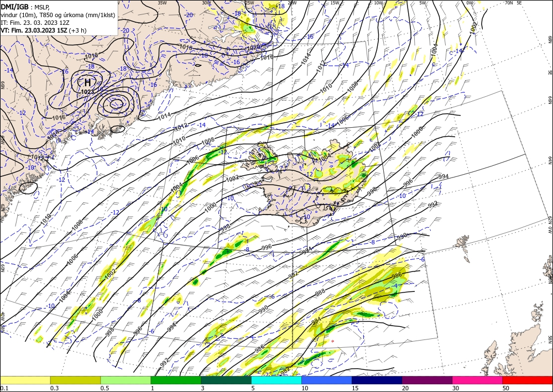Choose the purple 20–30 legend swatch
The width and height of the screenshot is (553, 392).
pos(427,380)
